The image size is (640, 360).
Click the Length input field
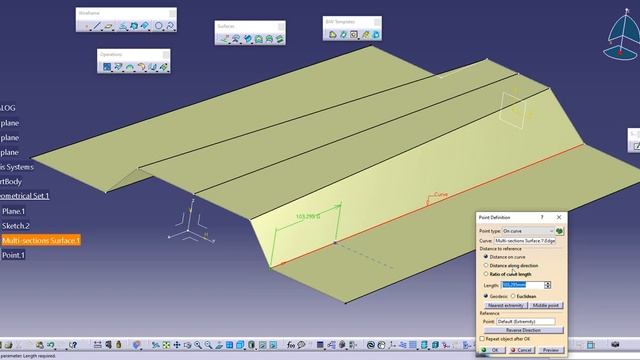[x=522, y=285]
